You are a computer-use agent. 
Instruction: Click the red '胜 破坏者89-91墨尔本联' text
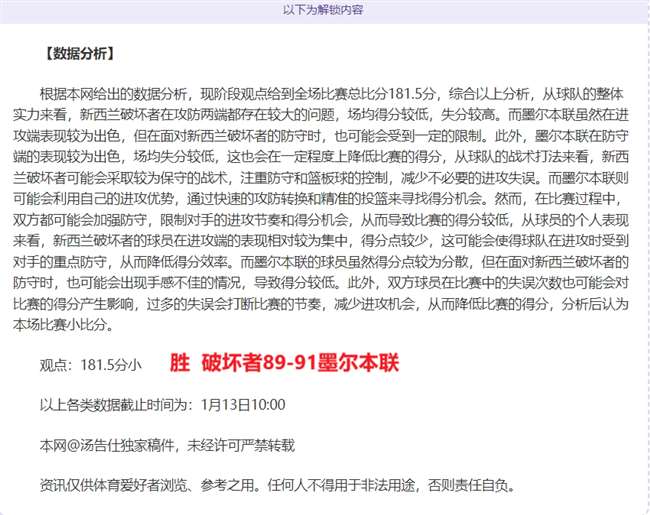[x=284, y=363]
